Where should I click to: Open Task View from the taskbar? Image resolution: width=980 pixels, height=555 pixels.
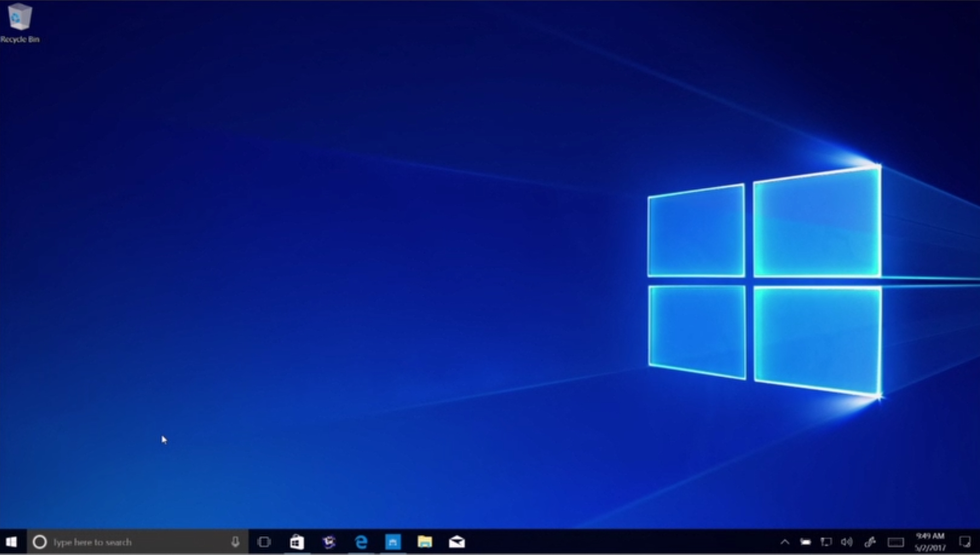[264, 542]
